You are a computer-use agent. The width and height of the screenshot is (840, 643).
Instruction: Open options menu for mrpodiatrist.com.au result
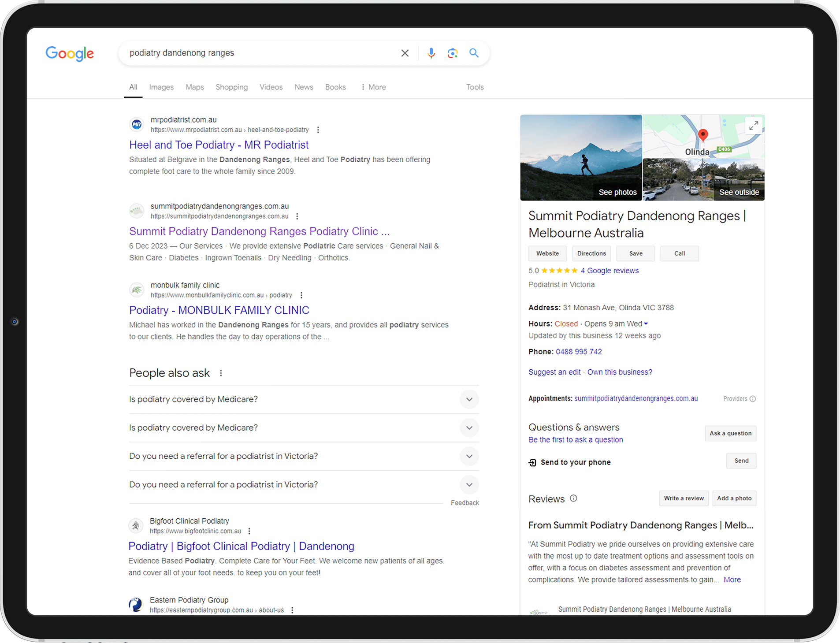point(318,130)
